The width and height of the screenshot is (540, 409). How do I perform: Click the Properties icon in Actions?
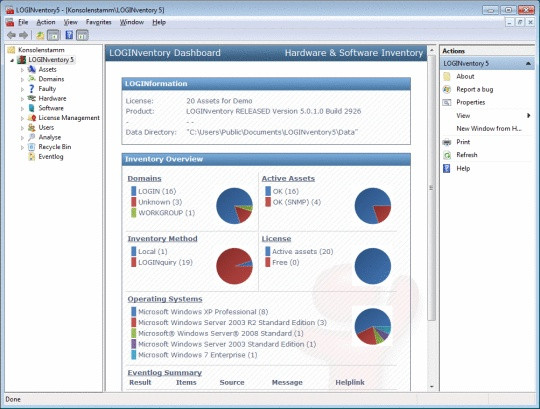[x=447, y=102]
